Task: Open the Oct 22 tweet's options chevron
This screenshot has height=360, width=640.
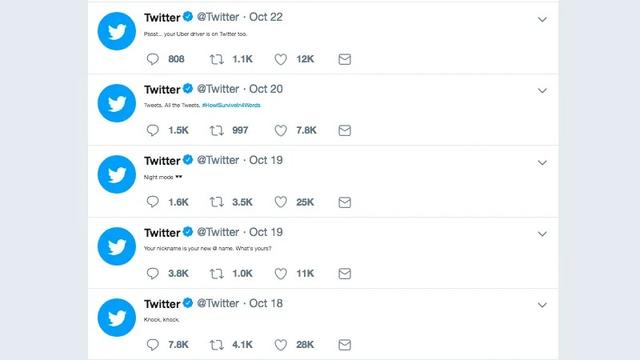Action: [x=542, y=19]
